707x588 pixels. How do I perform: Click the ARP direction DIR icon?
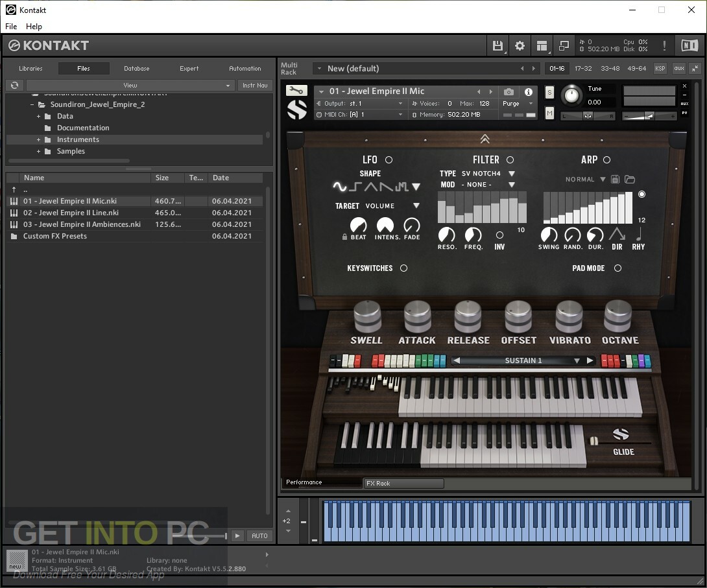(x=617, y=234)
